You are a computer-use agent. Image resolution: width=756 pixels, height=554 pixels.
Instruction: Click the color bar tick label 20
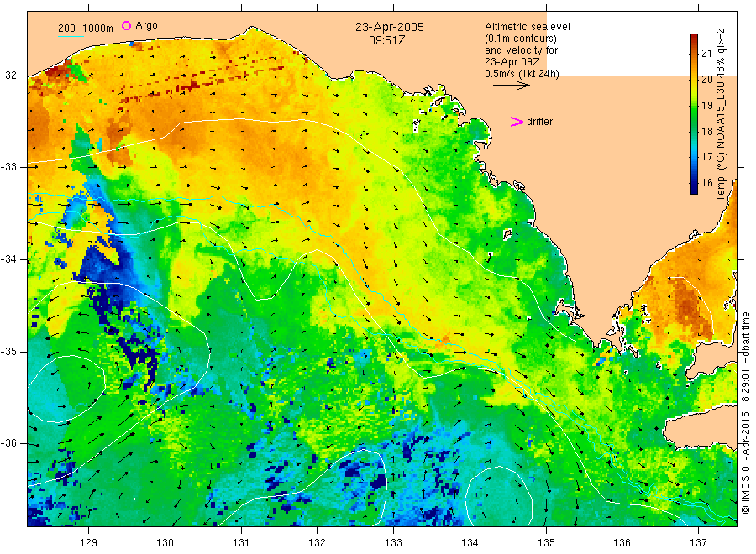point(706,80)
